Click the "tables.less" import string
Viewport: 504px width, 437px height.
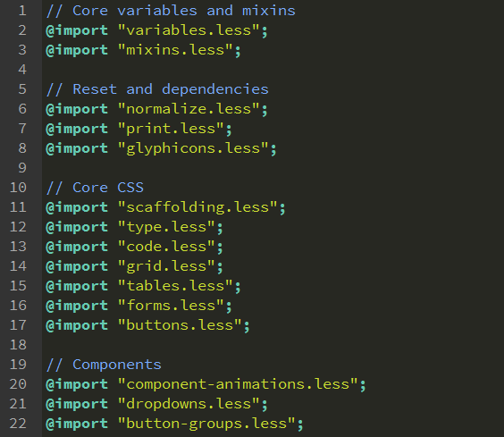pos(175,286)
